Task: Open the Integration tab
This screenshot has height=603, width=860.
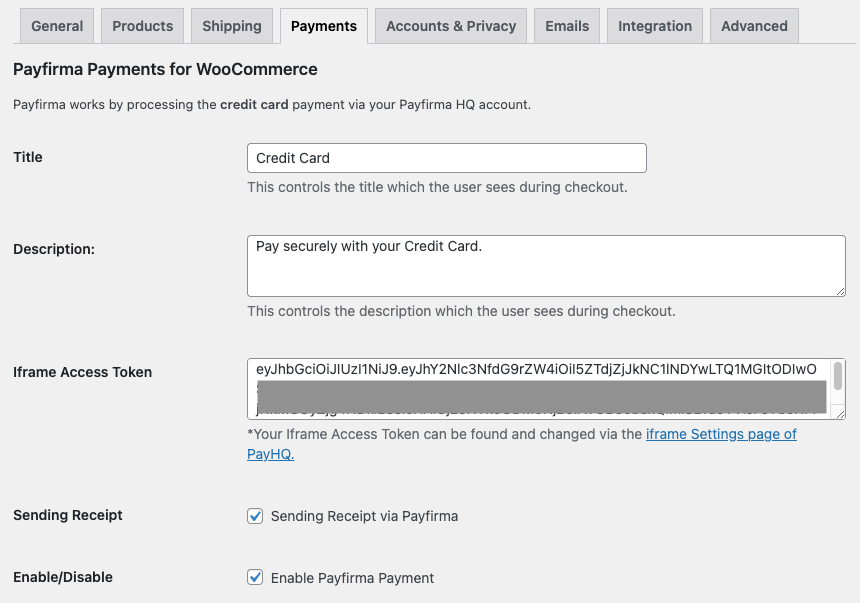Action: 655,26
